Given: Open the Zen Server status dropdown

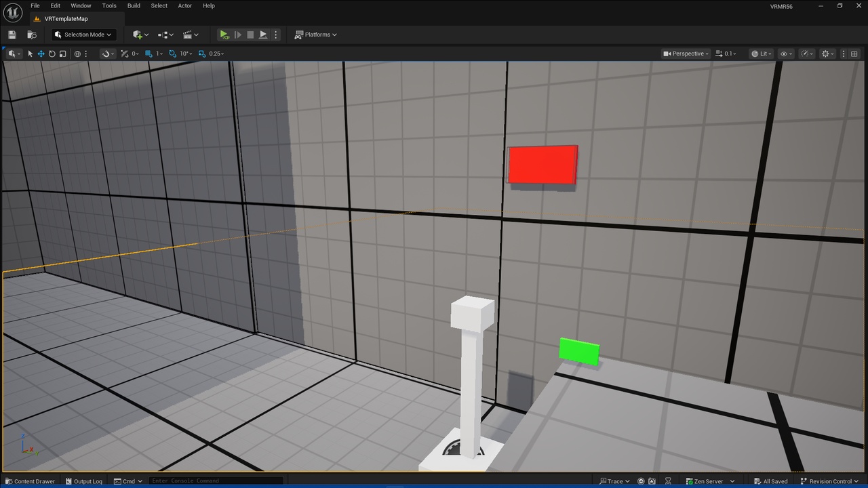Looking at the screenshot, I should [709, 481].
